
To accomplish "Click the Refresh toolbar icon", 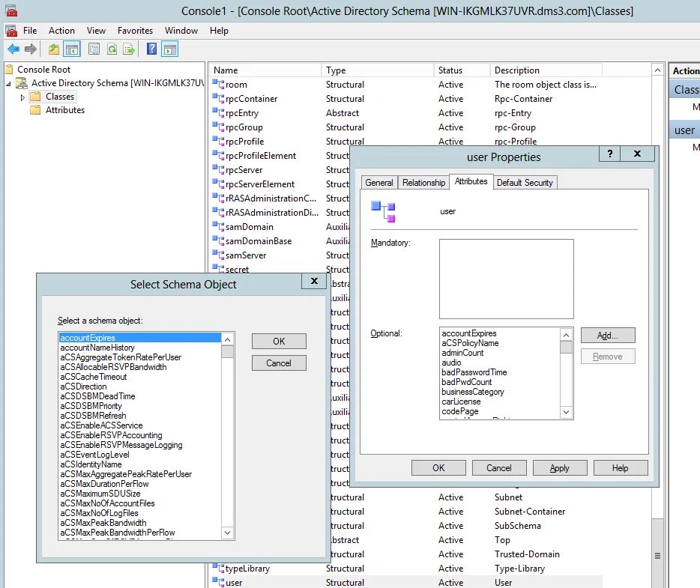I will [x=112, y=49].
